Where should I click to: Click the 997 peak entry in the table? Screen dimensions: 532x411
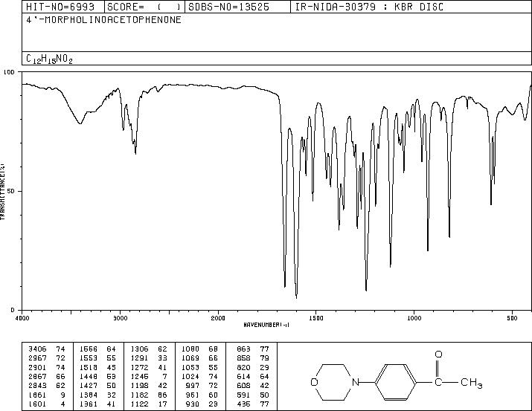tap(202, 386)
